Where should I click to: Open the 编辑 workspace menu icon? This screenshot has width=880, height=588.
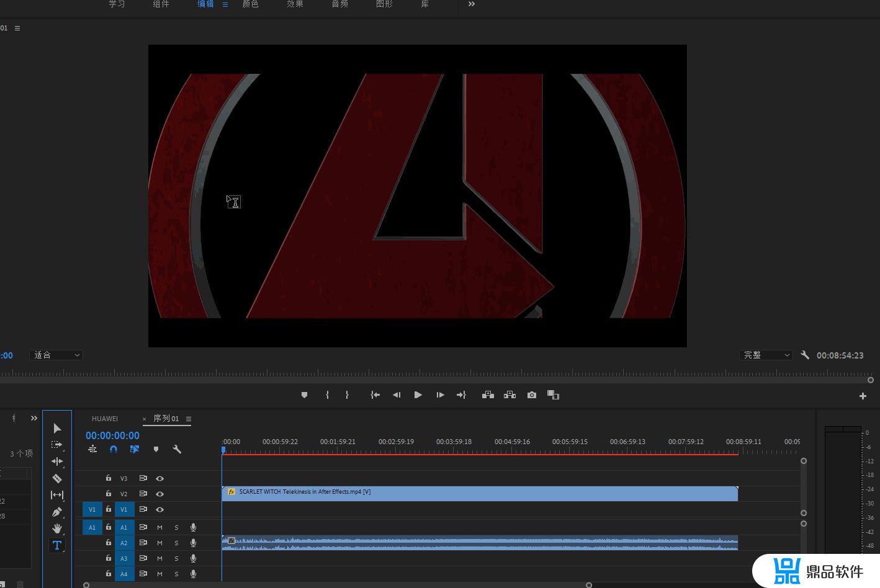click(225, 4)
